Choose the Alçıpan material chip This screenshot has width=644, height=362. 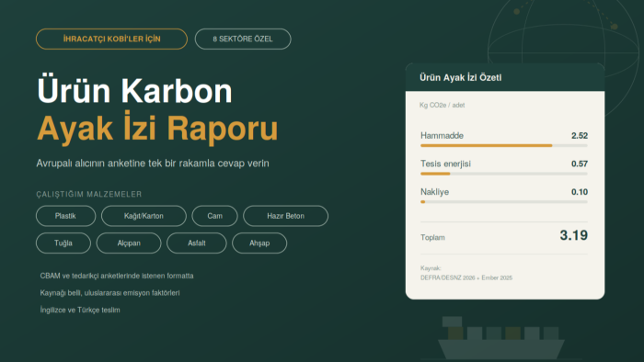(129, 243)
